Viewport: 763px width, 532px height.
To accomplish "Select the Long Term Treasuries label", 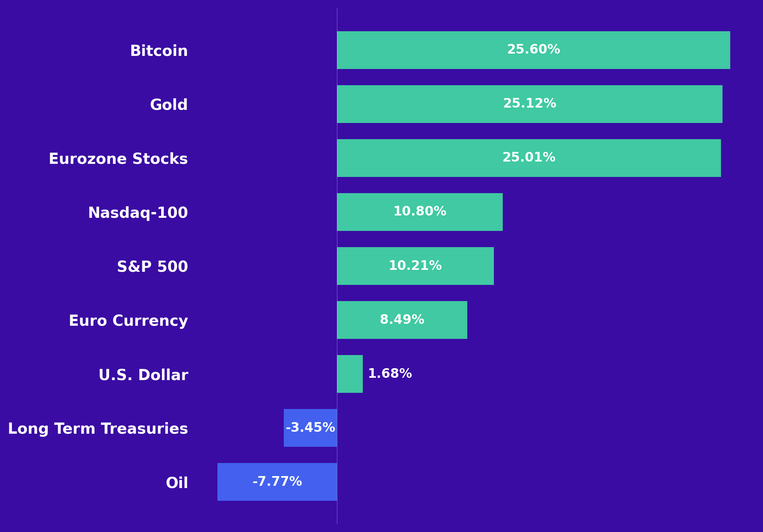I will pos(98,429).
